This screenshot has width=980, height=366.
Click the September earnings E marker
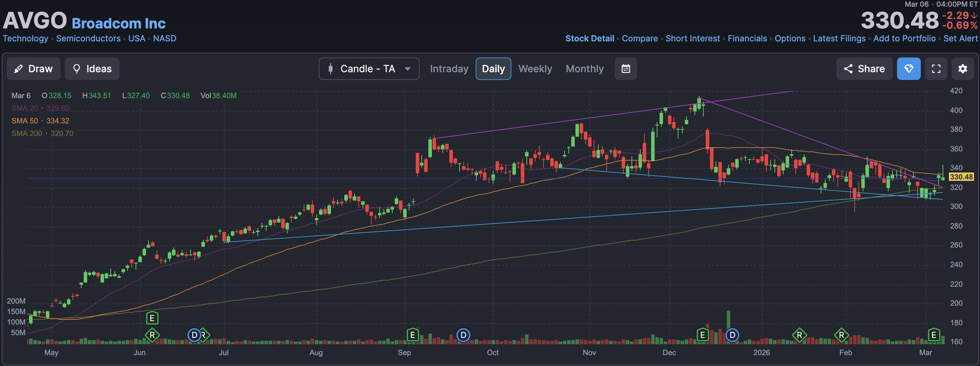point(413,335)
